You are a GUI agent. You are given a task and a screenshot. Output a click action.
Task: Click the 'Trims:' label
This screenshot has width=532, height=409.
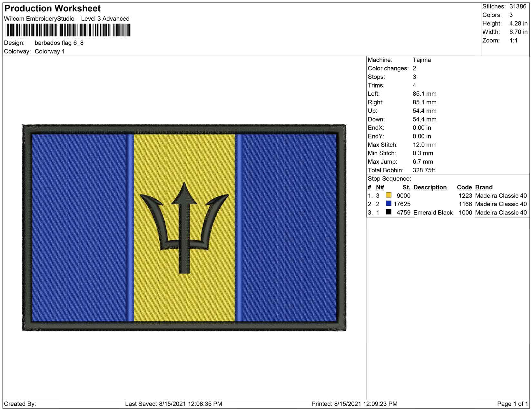[x=376, y=85]
